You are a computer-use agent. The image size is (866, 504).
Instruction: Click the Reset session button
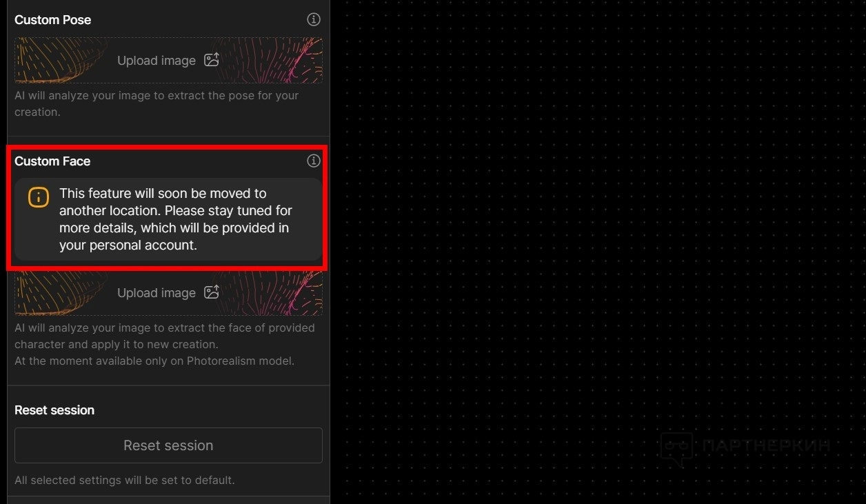pos(168,445)
